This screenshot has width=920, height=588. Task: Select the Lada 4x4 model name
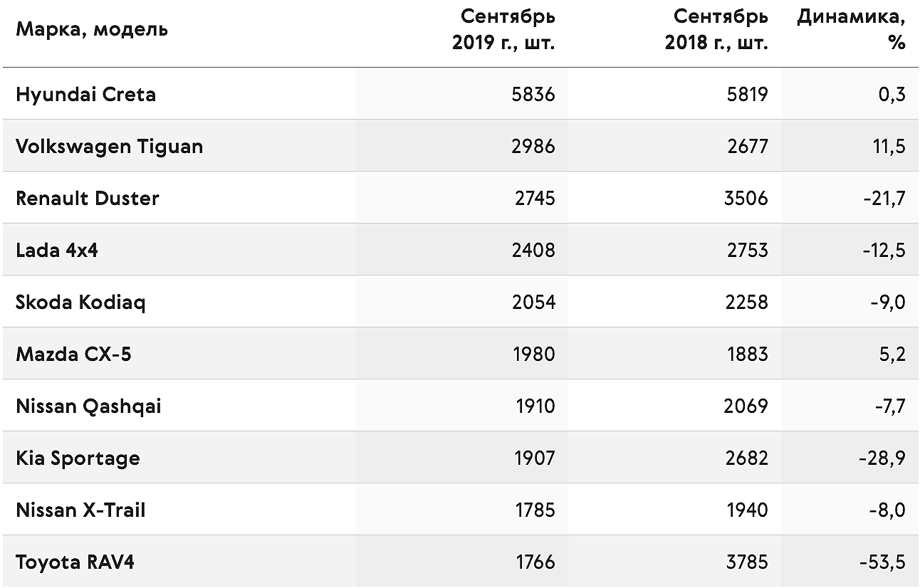point(57,250)
